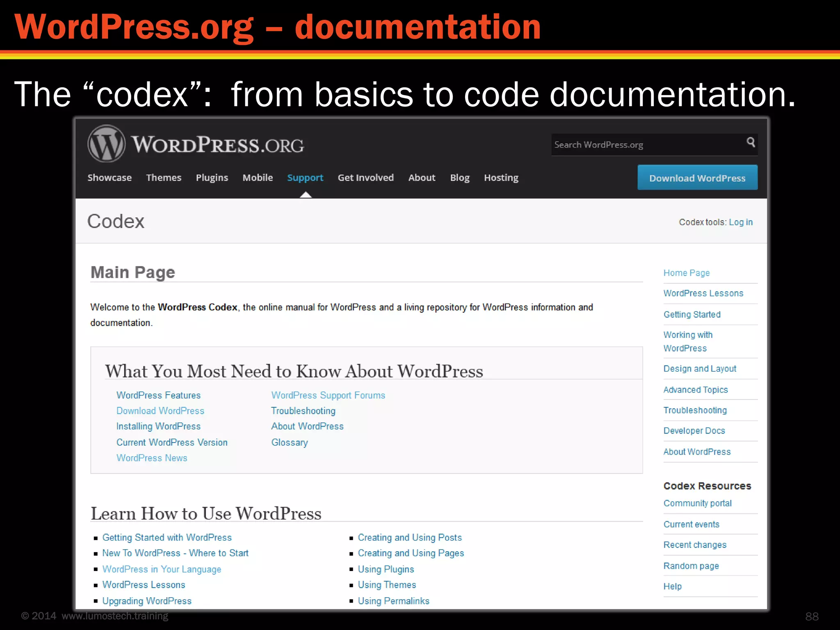Click the Current WordPress Version link
This screenshot has height=630, width=840.
(172, 442)
